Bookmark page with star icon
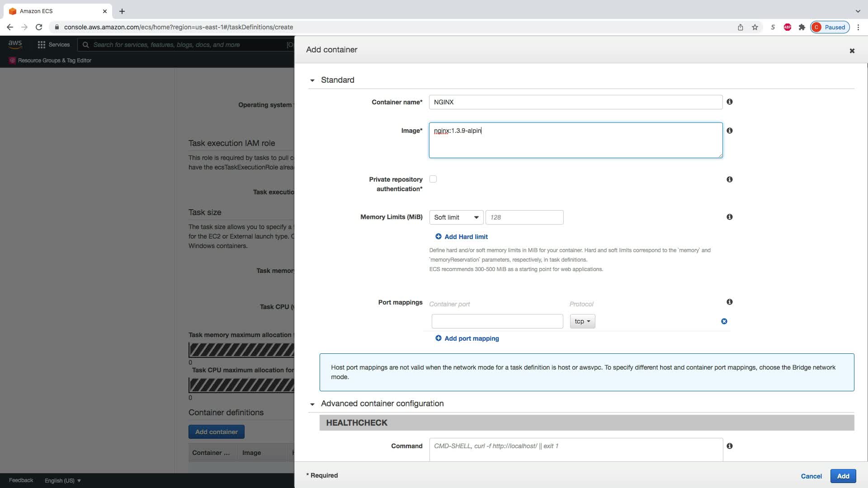Screen dimensions: 868x488 point(755,27)
